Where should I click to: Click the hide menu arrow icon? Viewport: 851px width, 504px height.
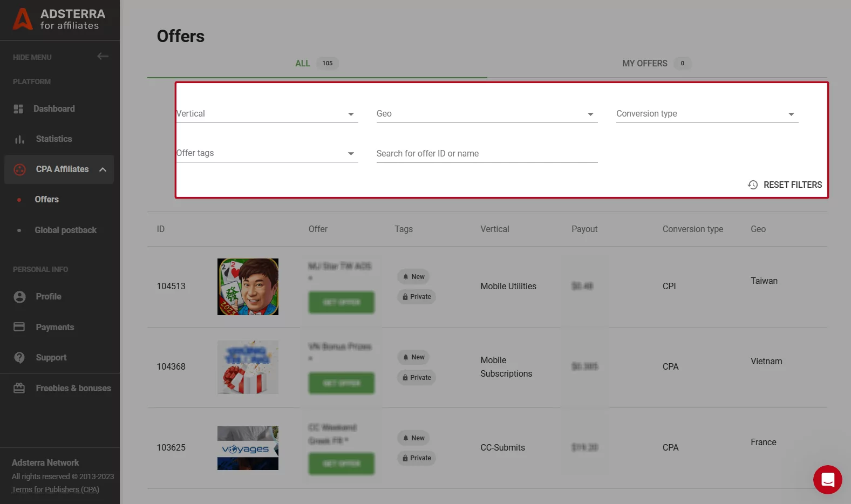(x=103, y=56)
